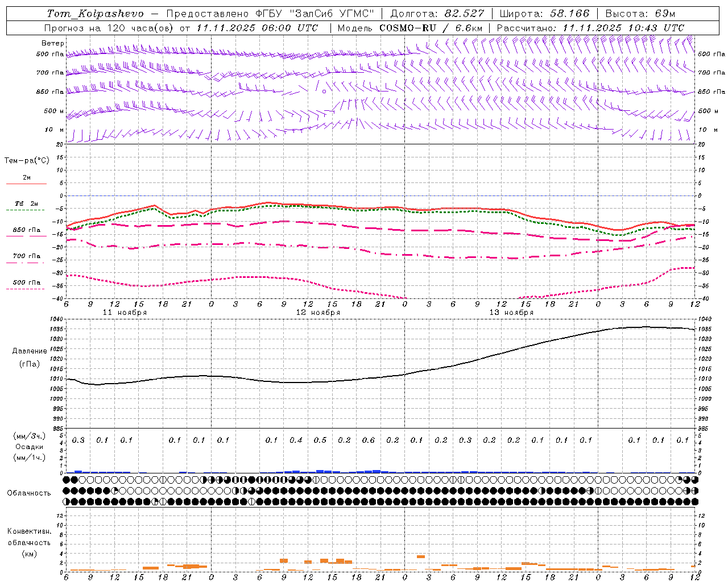
Task: Click the model name COSMO-RU / 6.6км
Action: click(431, 28)
